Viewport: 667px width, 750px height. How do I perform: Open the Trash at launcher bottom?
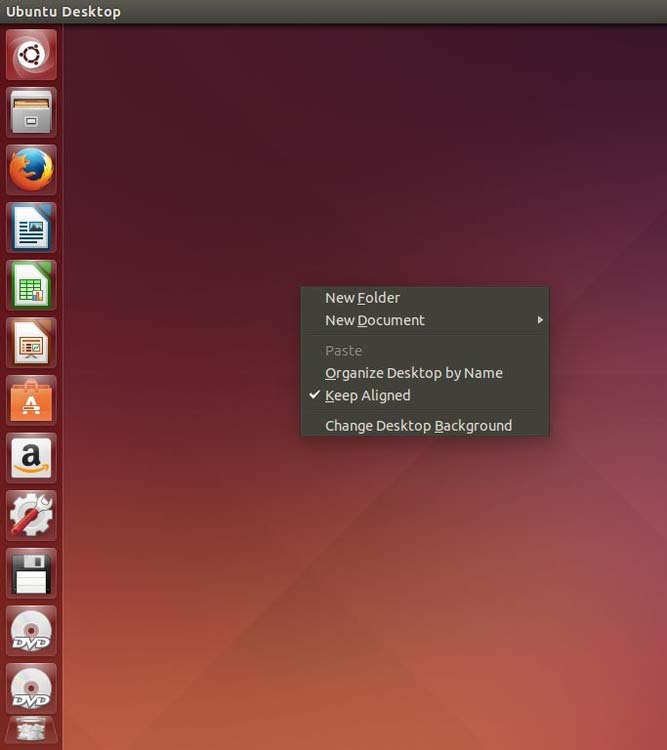point(31,729)
